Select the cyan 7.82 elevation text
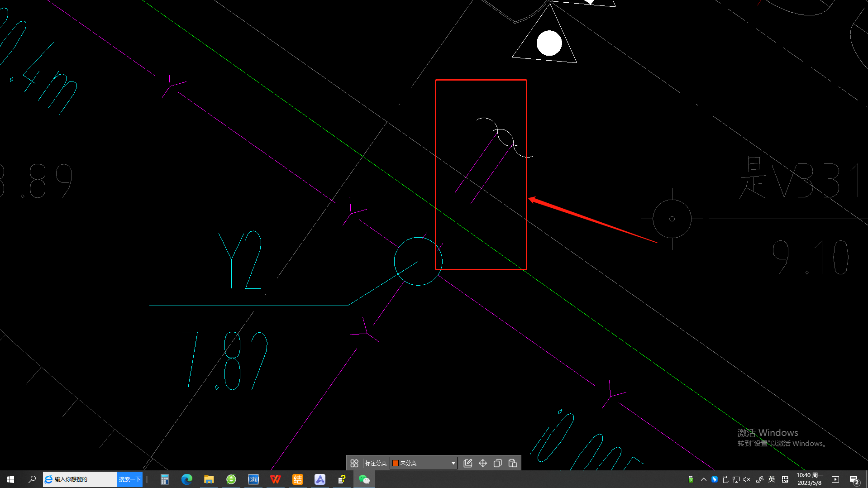The height and width of the screenshot is (488, 868). pos(225,361)
